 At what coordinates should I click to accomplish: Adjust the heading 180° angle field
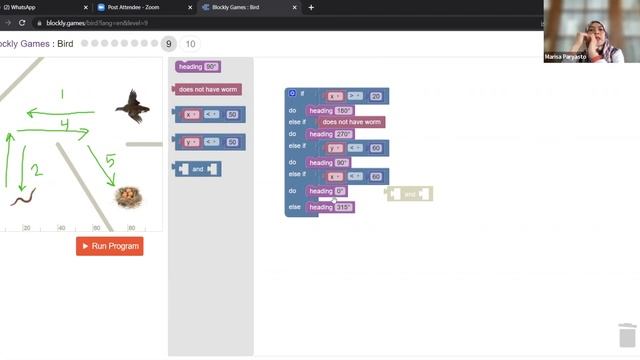click(343, 111)
